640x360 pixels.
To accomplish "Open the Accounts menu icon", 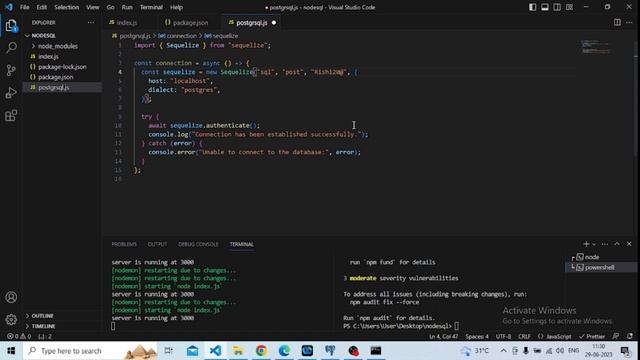I will pyautogui.click(x=11, y=297).
